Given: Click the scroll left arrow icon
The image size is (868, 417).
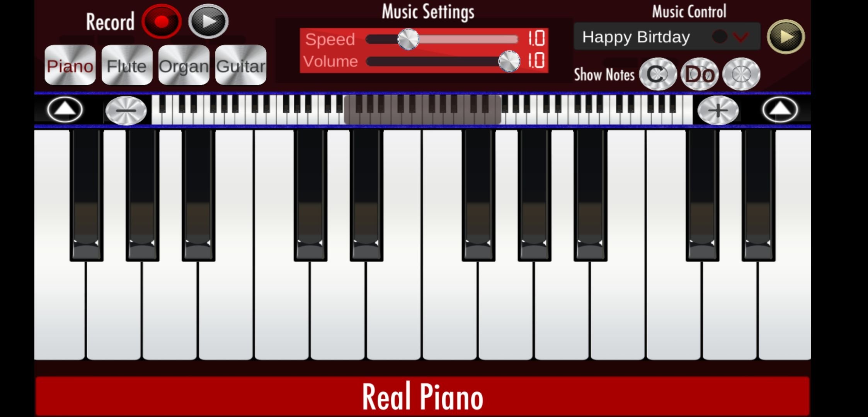Looking at the screenshot, I should pyautogui.click(x=63, y=110).
